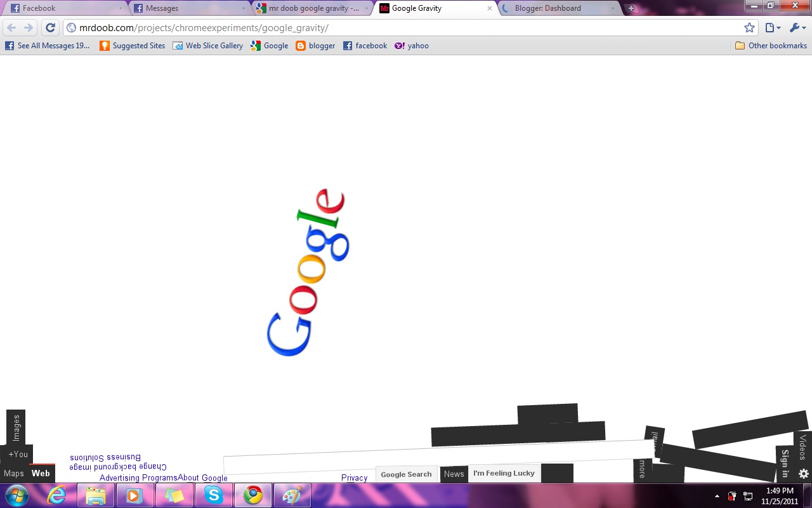Open the Advertising Programs link
The height and width of the screenshot is (508, 812).
click(138, 478)
